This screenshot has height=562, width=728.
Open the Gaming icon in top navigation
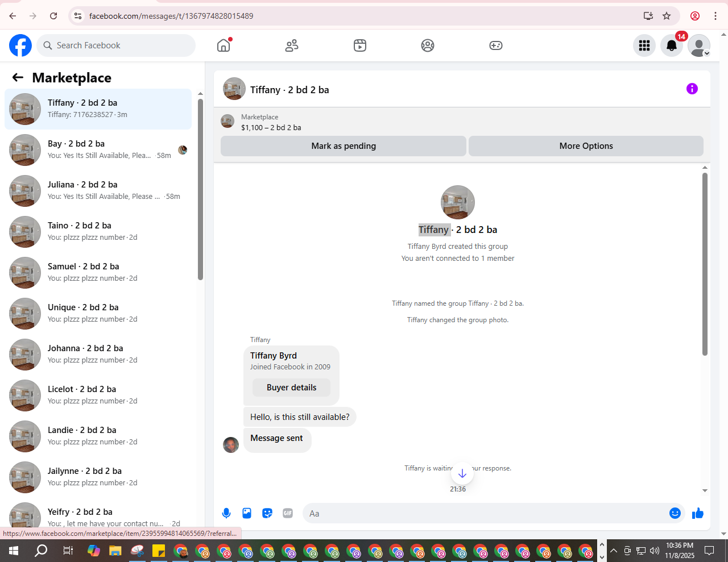tap(496, 45)
